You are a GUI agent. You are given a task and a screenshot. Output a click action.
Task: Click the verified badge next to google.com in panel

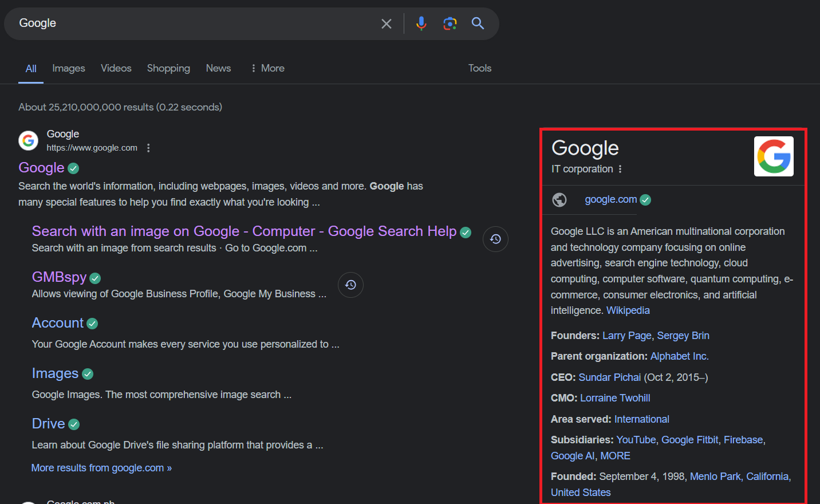pos(645,200)
